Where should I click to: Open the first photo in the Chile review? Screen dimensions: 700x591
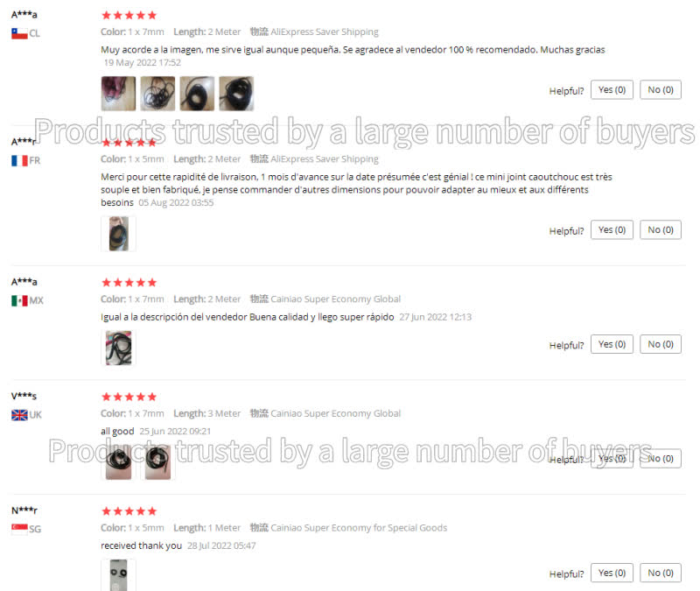(x=118, y=94)
